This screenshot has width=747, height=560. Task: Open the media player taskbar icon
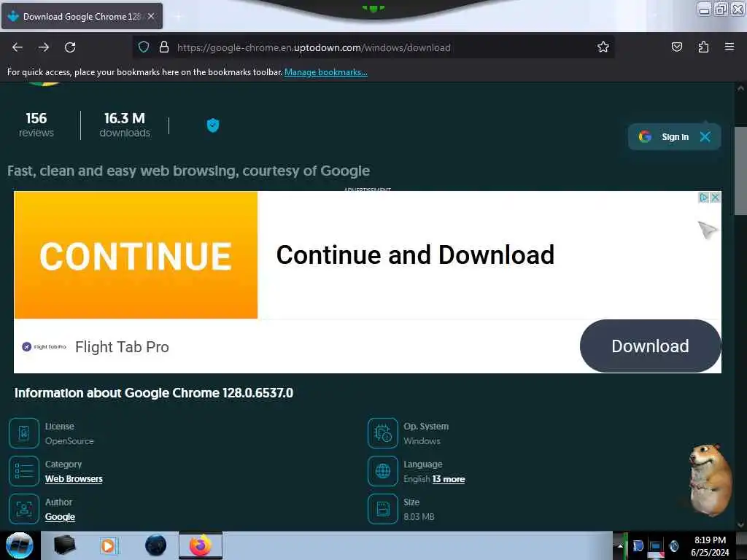(108, 545)
